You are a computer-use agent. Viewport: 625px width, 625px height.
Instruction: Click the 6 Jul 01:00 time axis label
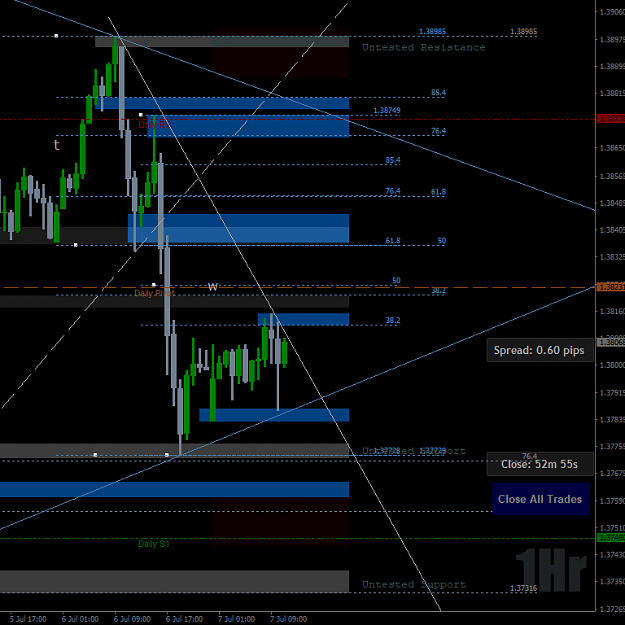pos(80,619)
